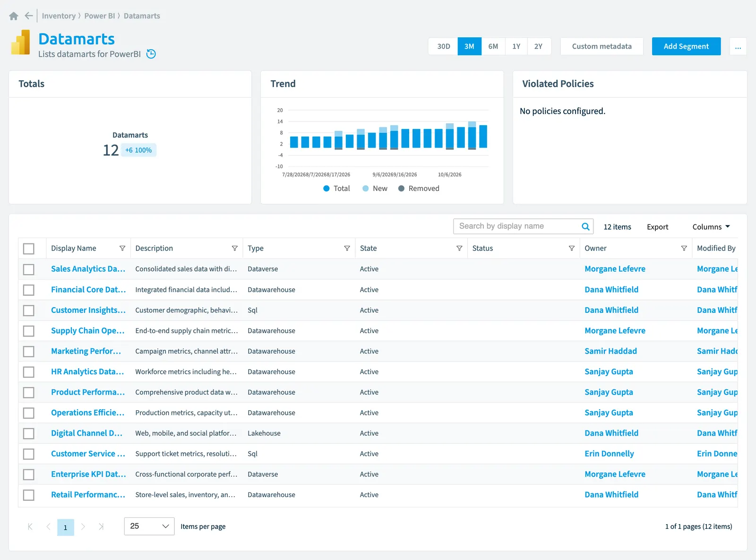Click the Datamarts breadcrumb
Screen dimensions: 756x560
pyautogui.click(x=142, y=16)
